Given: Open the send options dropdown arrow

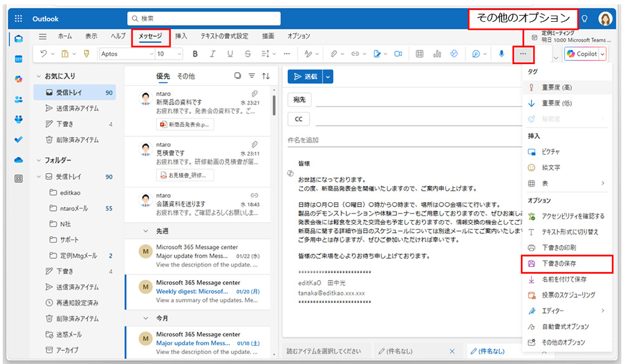Looking at the screenshot, I should coord(328,77).
